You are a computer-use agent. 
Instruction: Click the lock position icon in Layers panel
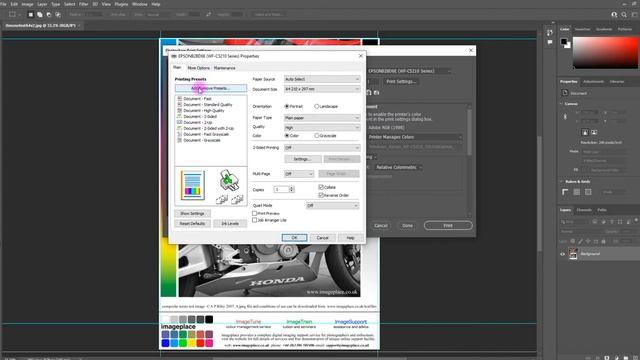pos(588,241)
